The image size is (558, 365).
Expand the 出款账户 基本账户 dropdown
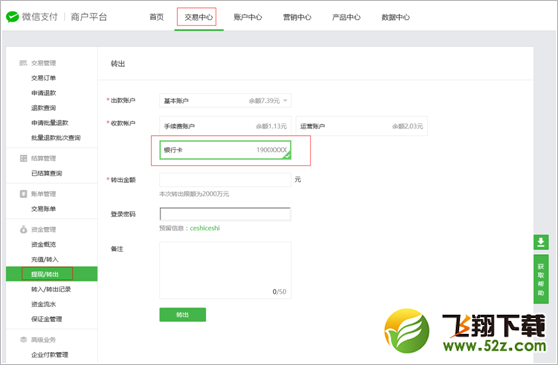(225, 101)
